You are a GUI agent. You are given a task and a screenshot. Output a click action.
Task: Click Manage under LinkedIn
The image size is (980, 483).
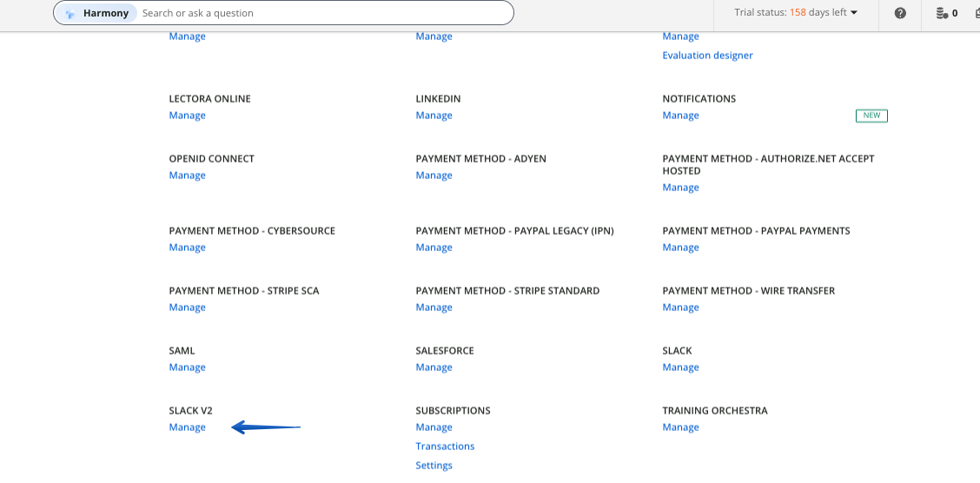click(x=434, y=116)
